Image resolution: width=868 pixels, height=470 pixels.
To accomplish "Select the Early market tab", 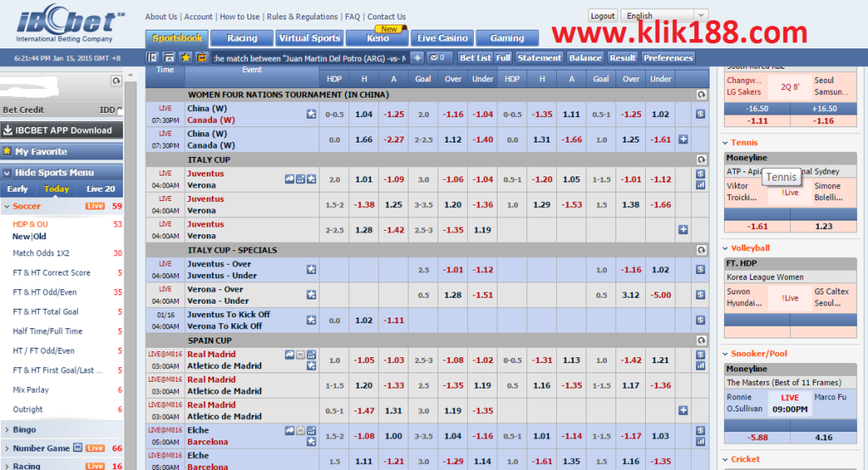I will click(x=17, y=189).
